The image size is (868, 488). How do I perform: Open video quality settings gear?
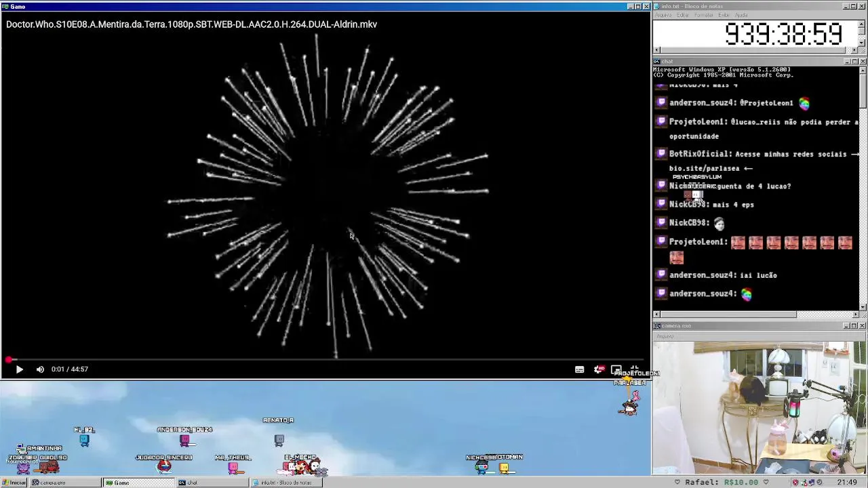[x=598, y=369]
